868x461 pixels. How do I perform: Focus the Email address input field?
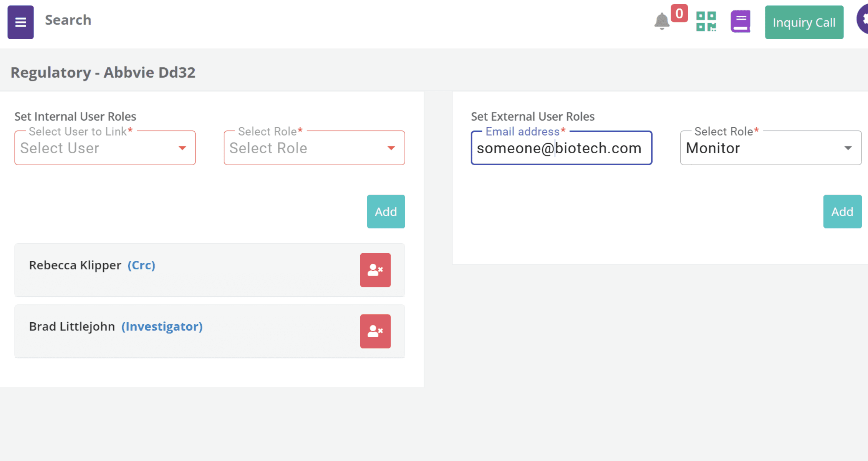tap(562, 148)
